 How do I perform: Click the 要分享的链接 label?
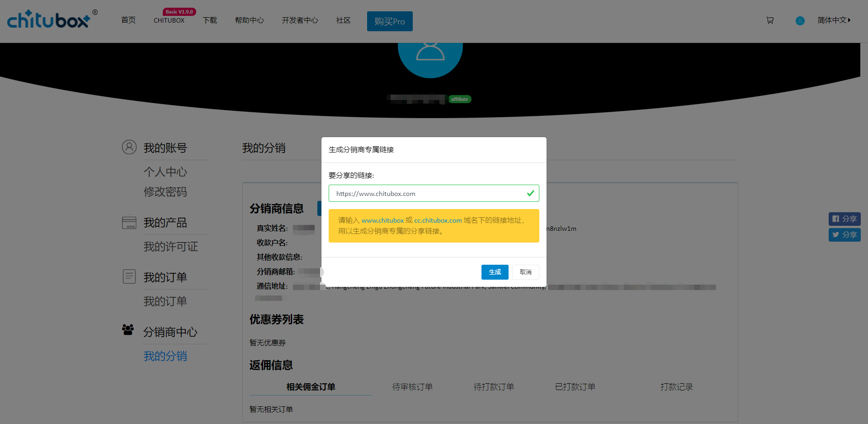coord(351,176)
